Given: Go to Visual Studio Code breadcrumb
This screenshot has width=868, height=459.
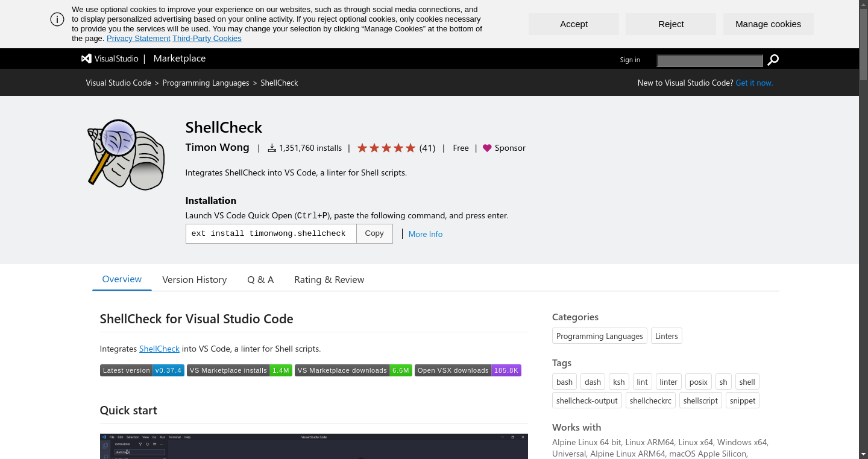Looking at the screenshot, I should pyautogui.click(x=119, y=83).
